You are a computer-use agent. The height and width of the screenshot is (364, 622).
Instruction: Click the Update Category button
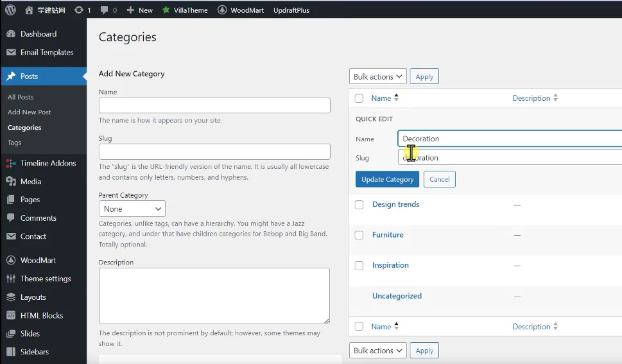[x=387, y=179]
